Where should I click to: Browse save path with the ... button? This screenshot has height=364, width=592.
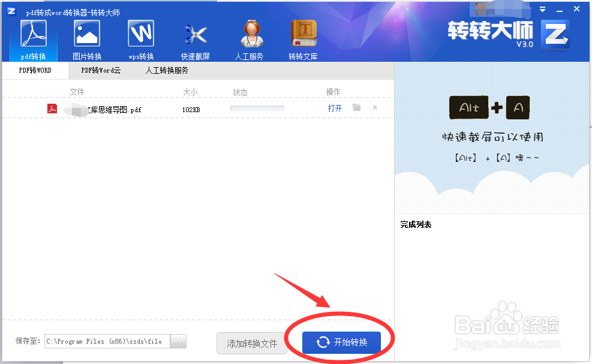178,341
